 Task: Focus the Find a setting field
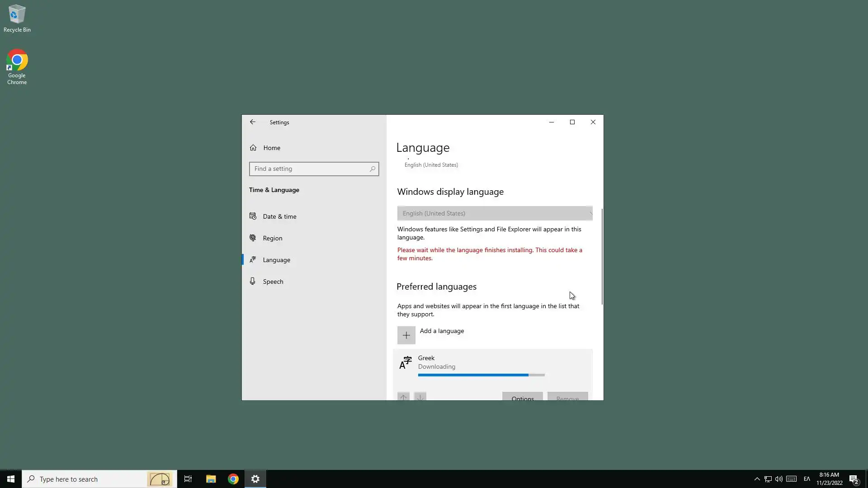point(310,169)
